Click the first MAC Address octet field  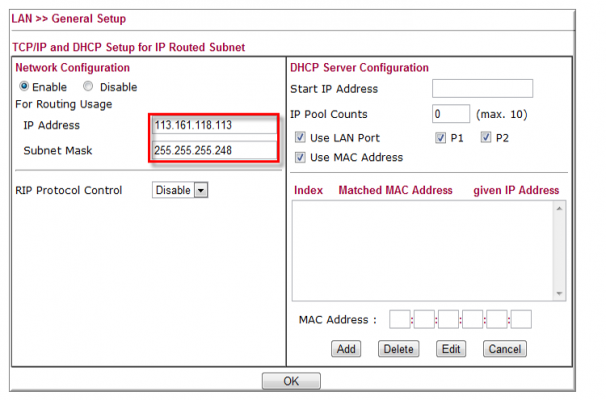click(x=399, y=320)
